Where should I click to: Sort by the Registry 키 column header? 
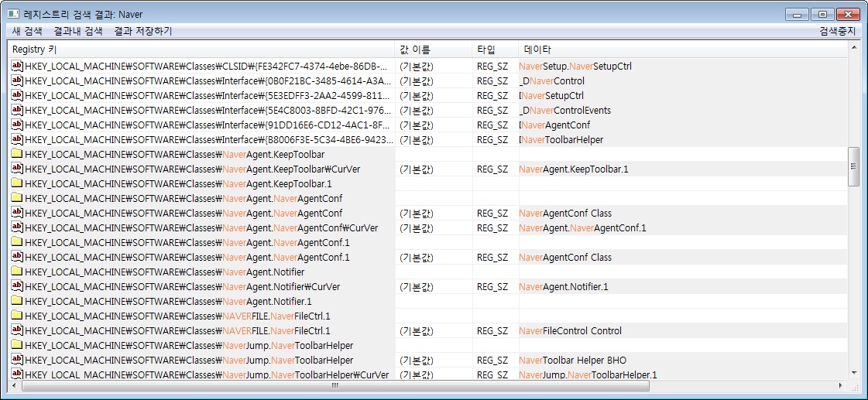point(201,50)
